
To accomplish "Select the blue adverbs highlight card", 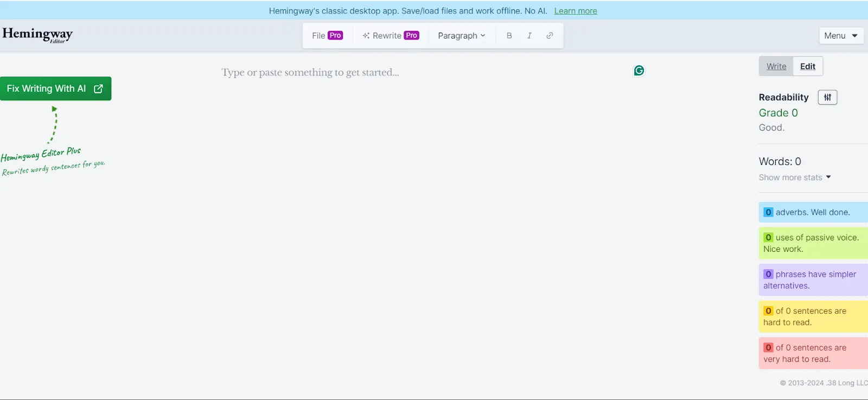I will click(813, 212).
